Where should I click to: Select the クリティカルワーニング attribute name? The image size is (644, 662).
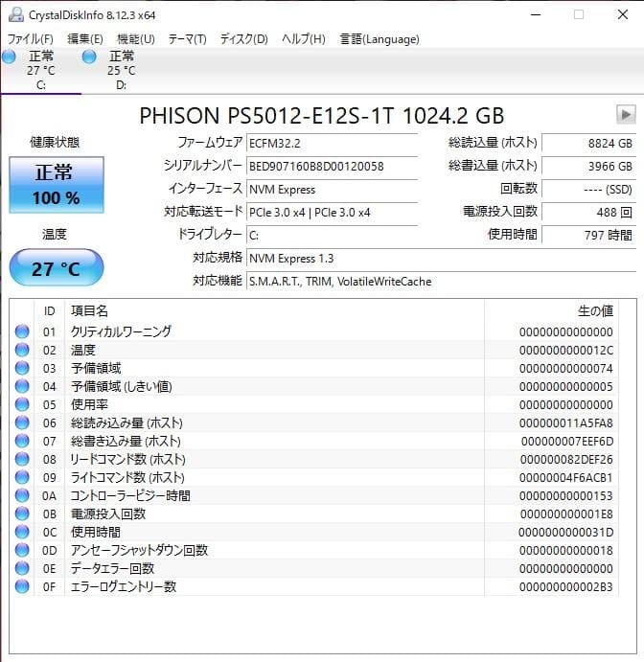coord(121,331)
